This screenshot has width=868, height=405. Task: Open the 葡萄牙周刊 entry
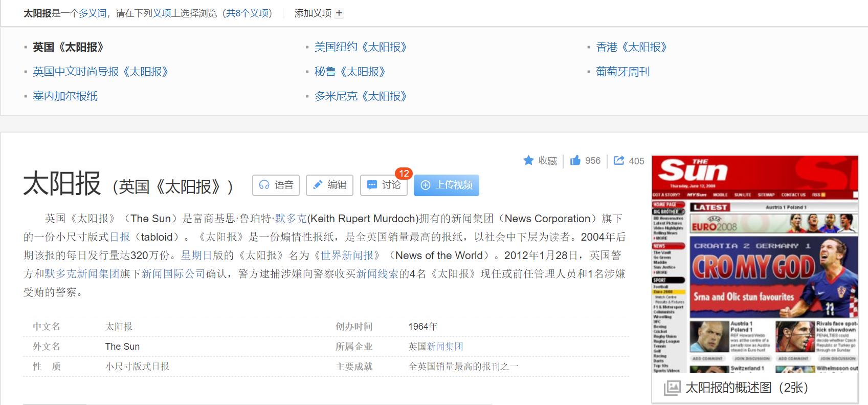click(x=622, y=72)
